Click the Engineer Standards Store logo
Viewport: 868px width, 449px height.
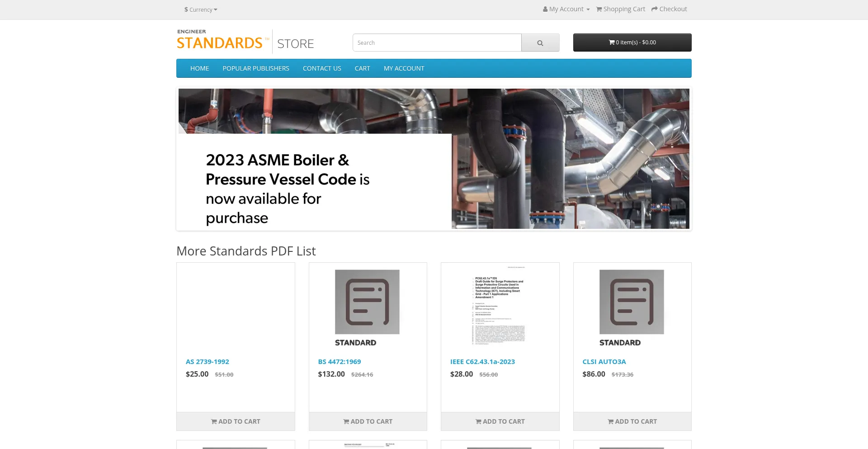(x=245, y=42)
